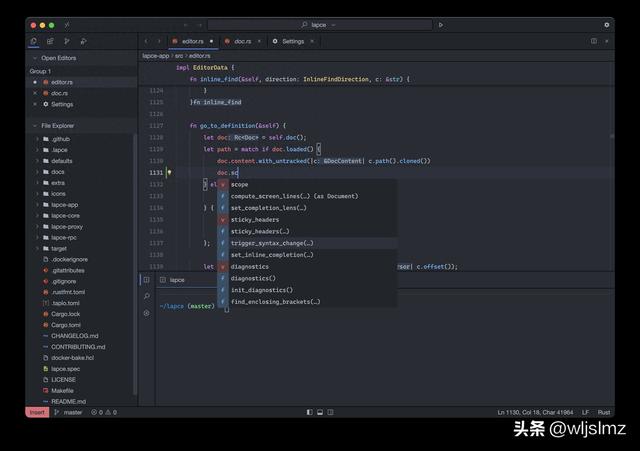Switch to the doc.rs tab
The width and height of the screenshot is (640, 451).
click(243, 41)
